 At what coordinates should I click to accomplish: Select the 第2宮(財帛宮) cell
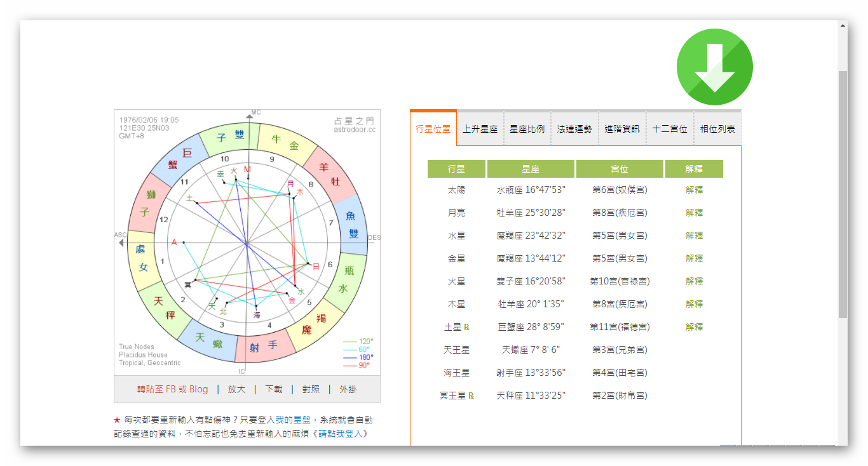point(620,396)
